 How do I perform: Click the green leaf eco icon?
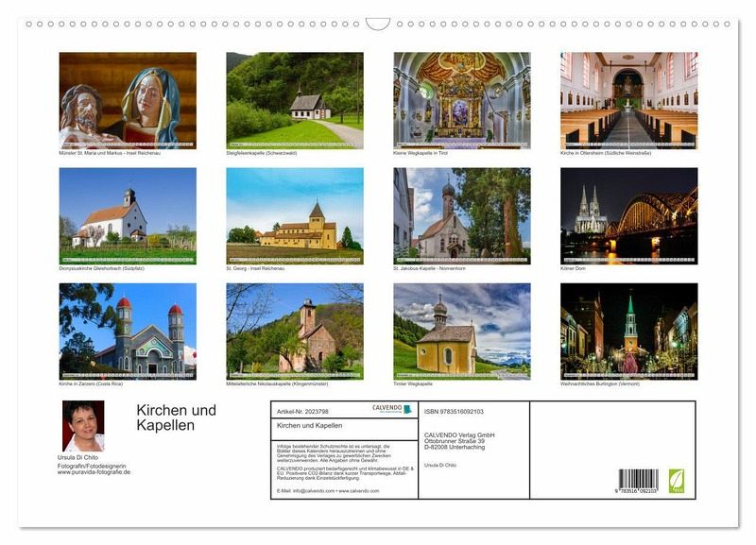click(x=677, y=481)
